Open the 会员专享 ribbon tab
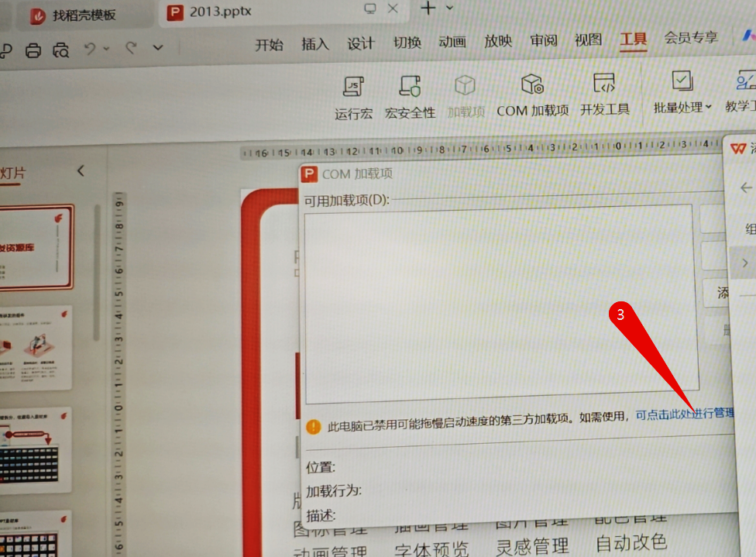 [691, 37]
